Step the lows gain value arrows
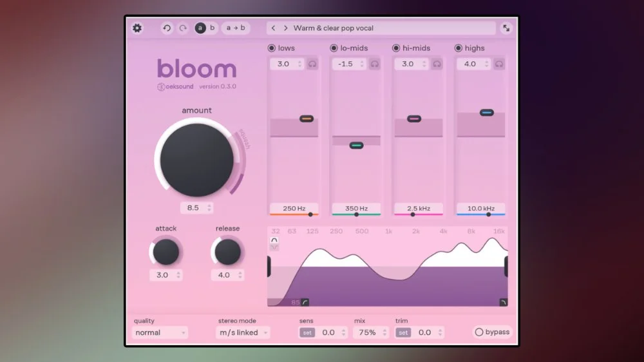Image resolution: width=644 pixels, height=362 pixels. coord(300,64)
